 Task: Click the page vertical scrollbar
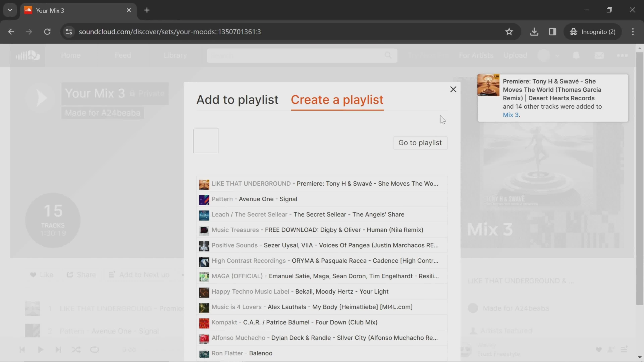coord(639,179)
